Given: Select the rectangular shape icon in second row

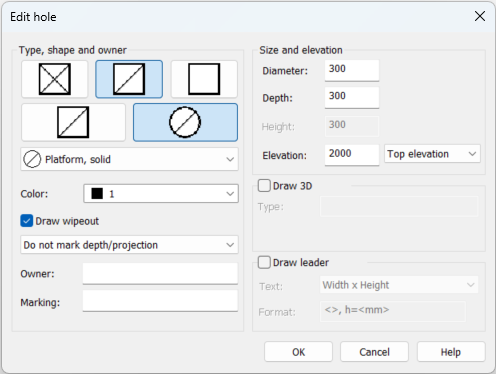Looking at the screenshot, I should (73, 122).
